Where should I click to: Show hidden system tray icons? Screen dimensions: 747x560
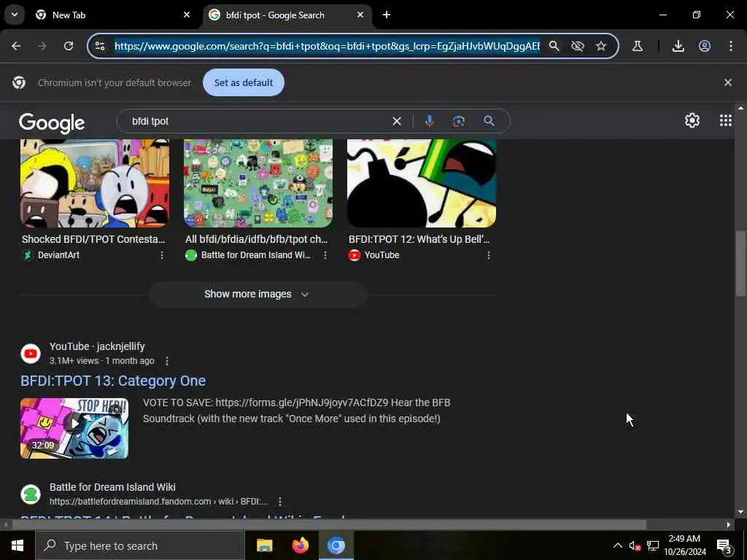617,545
